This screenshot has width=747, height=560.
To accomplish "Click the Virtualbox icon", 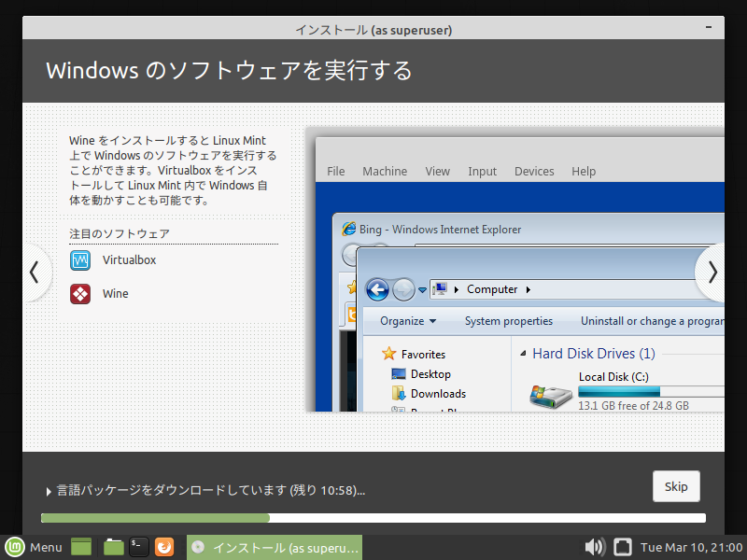I will (80, 260).
